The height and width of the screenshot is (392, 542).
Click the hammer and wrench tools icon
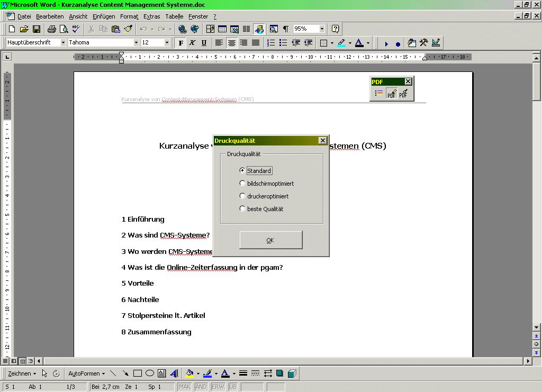point(424,43)
